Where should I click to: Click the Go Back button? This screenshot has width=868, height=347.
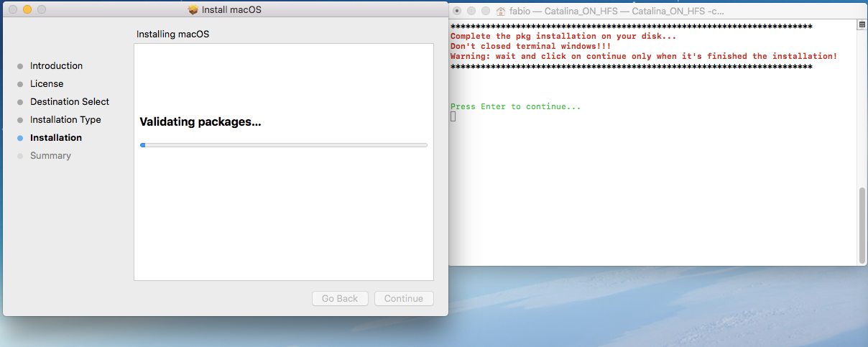click(340, 298)
